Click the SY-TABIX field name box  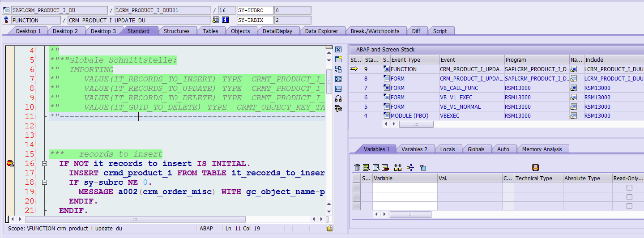[255, 20]
